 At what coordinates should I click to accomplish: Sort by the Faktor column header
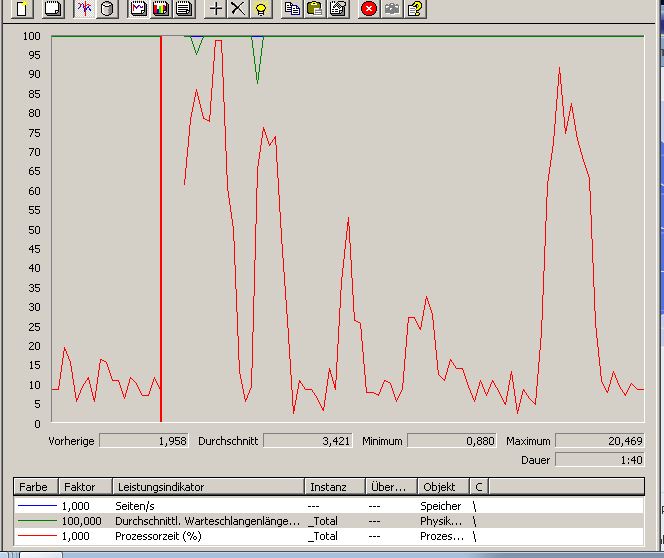point(86,487)
